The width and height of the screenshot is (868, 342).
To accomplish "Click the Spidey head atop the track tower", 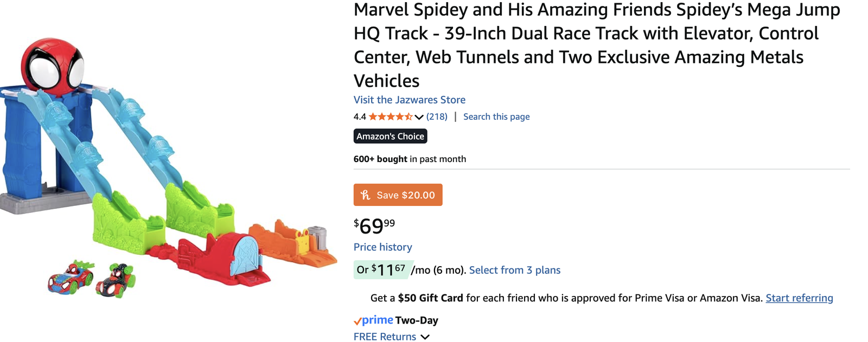I will (x=53, y=68).
